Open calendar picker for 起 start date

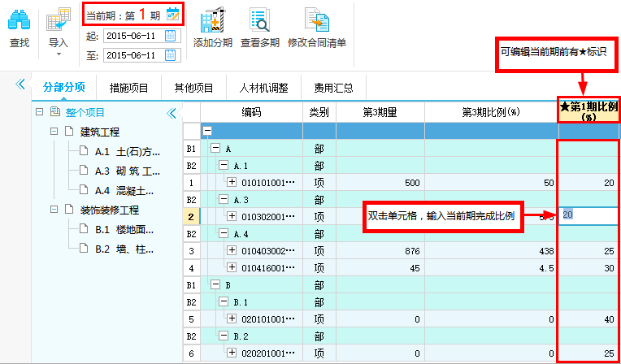tap(170, 36)
